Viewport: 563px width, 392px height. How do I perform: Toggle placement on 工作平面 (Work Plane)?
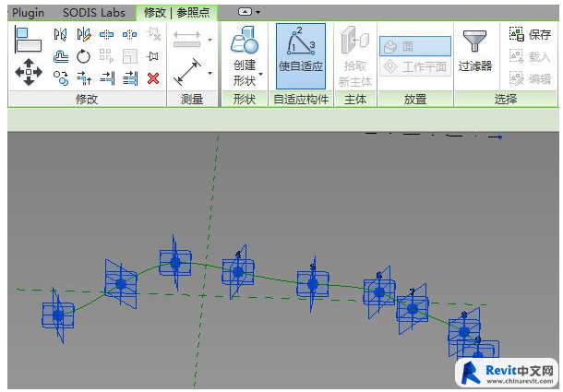point(415,66)
